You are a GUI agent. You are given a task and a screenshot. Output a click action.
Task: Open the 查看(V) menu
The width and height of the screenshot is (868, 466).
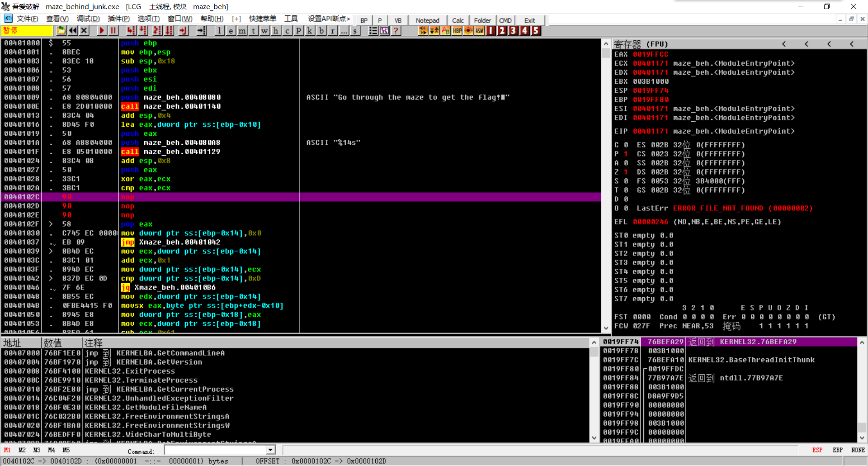[57, 19]
